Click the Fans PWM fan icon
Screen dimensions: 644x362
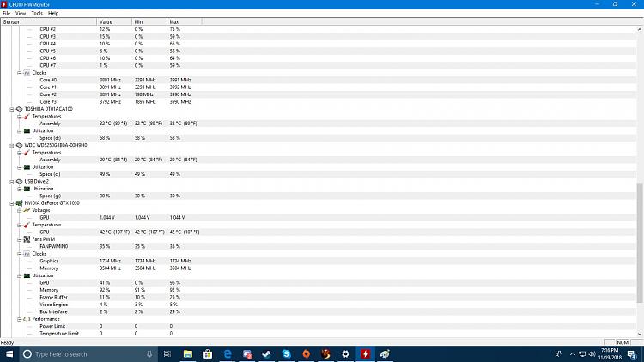coord(27,239)
